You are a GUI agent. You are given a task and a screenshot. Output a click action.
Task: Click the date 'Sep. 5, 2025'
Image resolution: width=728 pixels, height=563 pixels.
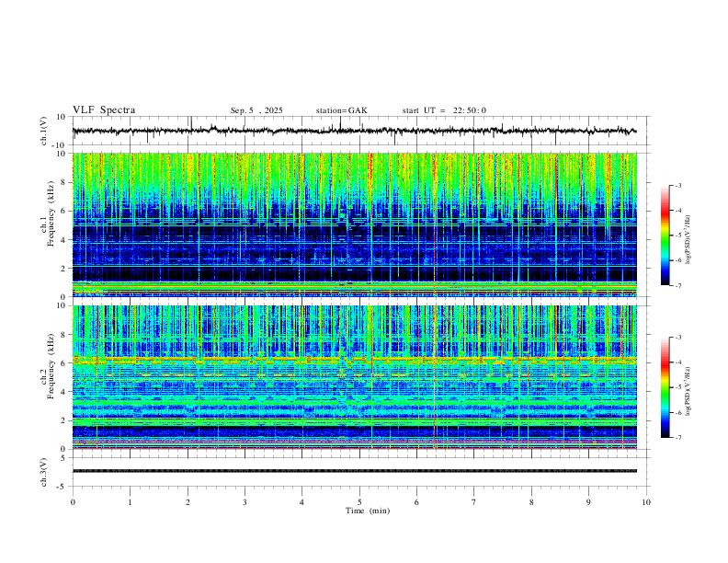tap(256, 110)
